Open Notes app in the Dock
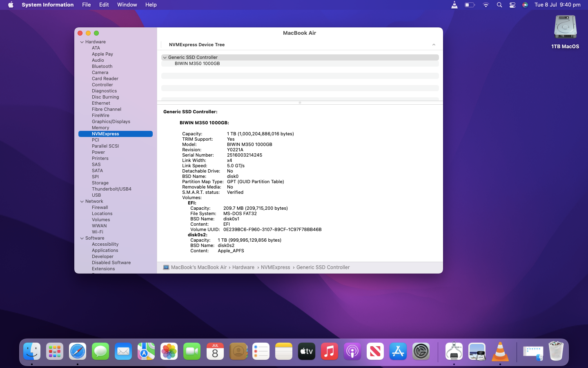588x368 pixels. [284, 351]
